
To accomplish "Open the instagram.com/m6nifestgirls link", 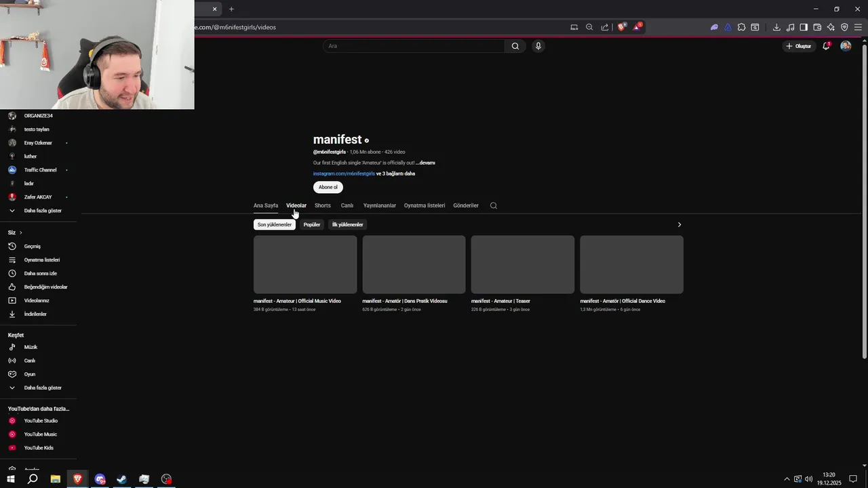I will click(x=344, y=174).
